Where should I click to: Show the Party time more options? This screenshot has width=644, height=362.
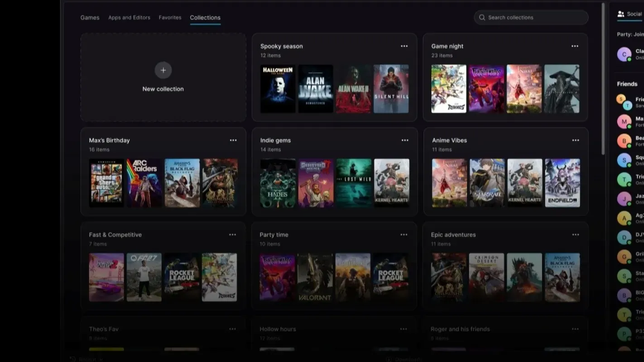coord(404,235)
